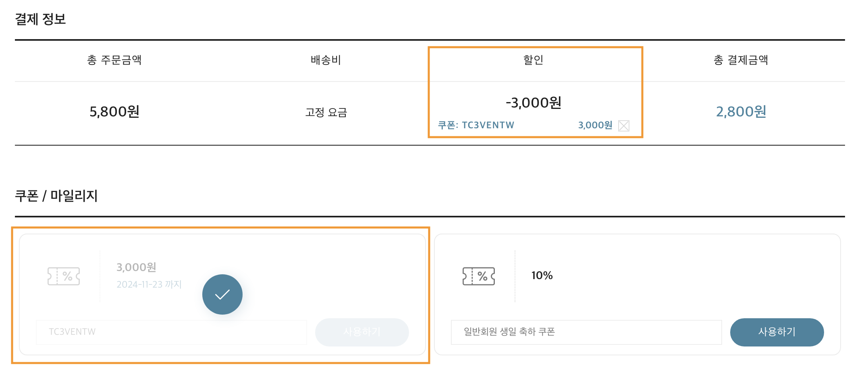Remove the applied TC3VENTW coupon with X icon
The width and height of the screenshot is (868, 384).
coord(623,126)
